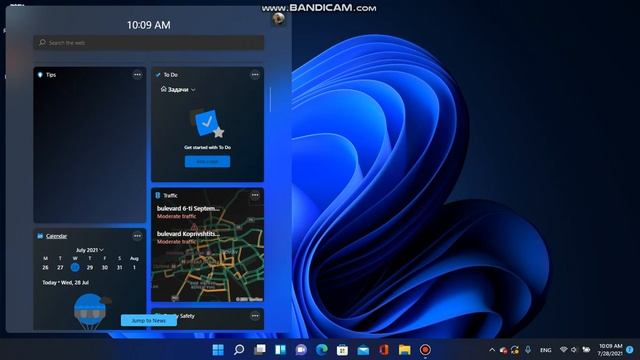Viewport: 640px width, 360px height.
Task: Select July 29 in calendar
Action: pyautogui.click(x=90, y=267)
